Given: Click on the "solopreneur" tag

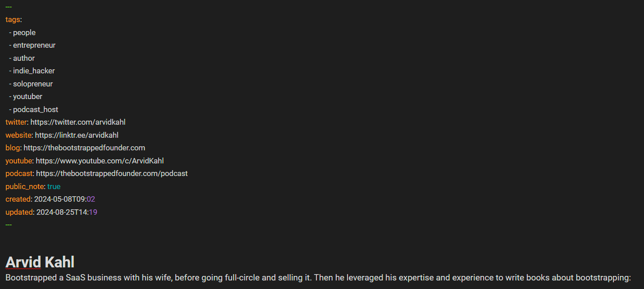Looking at the screenshot, I should pos(33,84).
